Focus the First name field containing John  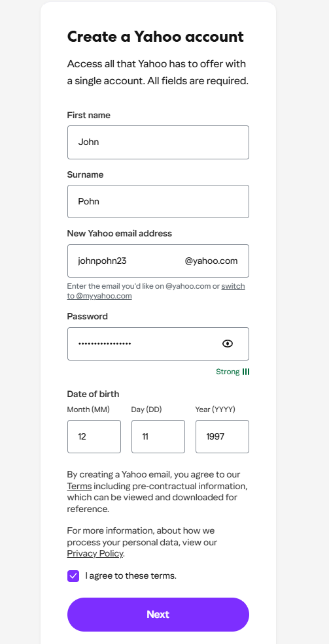(158, 142)
